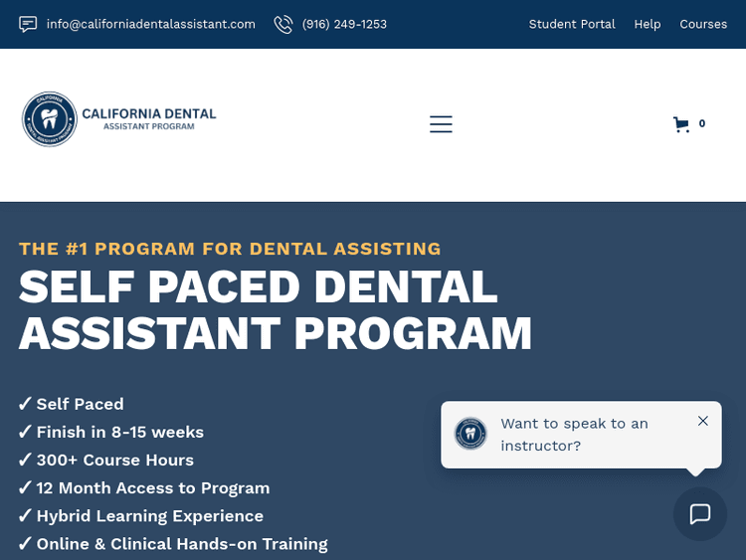
Task: Open the info@californiadentalassistant.com email link
Action: click(151, 24)
